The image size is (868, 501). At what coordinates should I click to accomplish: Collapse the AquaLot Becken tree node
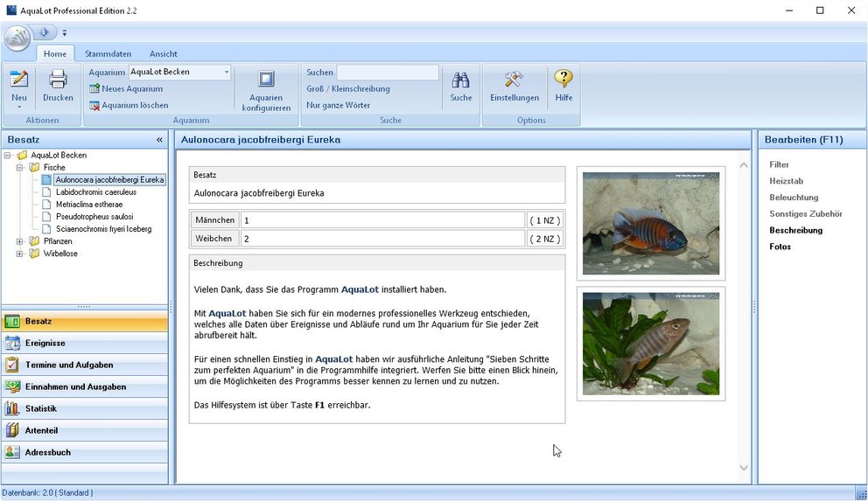[x=7, y=156]
